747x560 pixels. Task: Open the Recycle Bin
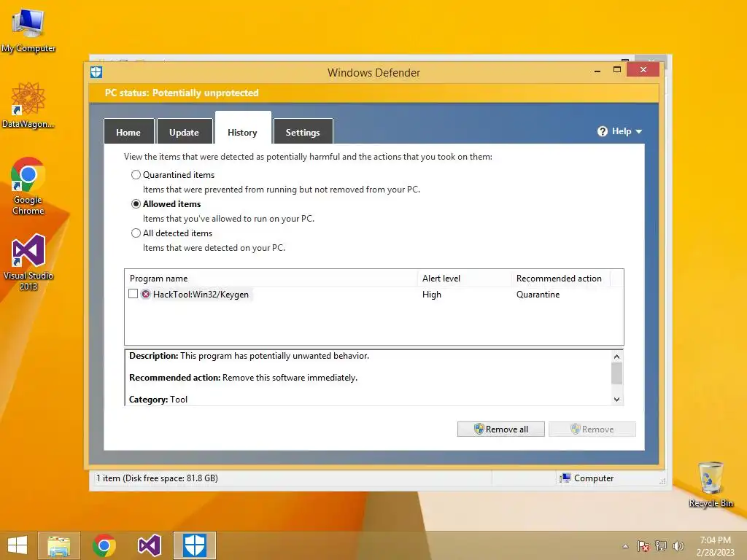pyautogui.click(x=711, y=484)
